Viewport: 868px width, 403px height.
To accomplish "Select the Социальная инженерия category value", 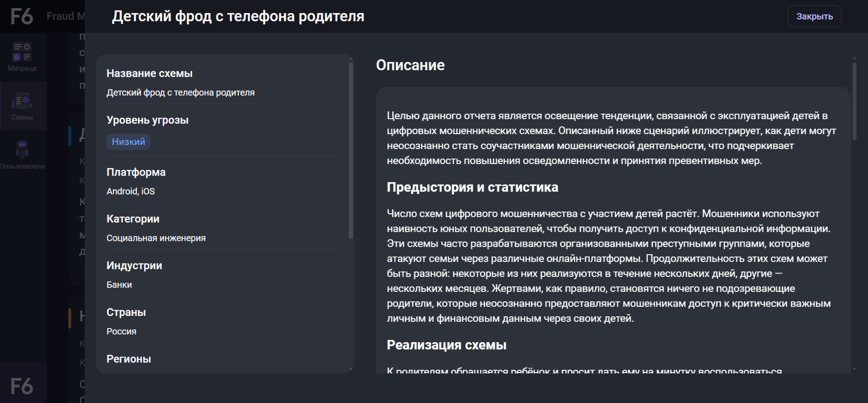I will pyautogui.click(x=156, y=238).
